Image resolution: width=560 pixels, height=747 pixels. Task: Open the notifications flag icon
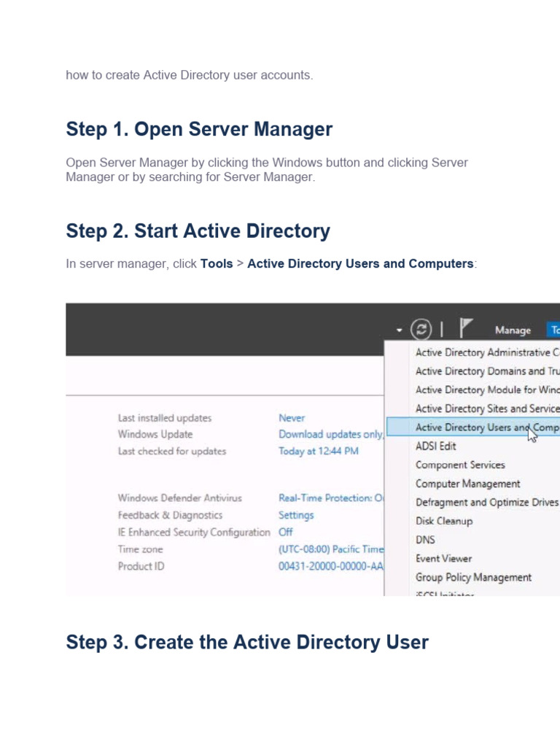click(x=466, y=328)
